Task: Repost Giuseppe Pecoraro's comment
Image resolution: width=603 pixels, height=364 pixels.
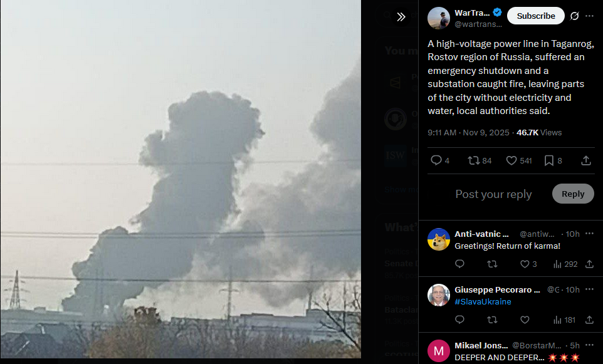Action: tap(492, 320)
